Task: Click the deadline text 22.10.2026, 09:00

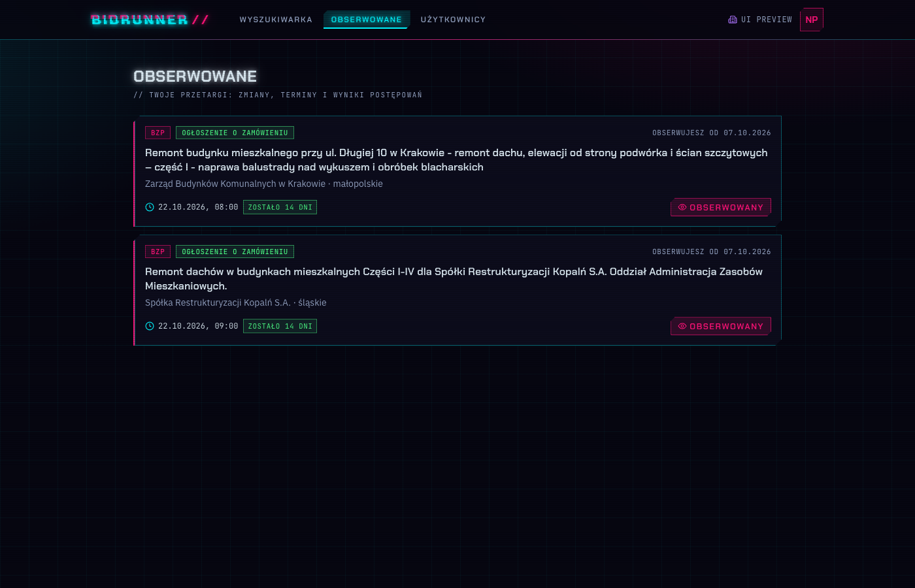Action: (198, 326)
